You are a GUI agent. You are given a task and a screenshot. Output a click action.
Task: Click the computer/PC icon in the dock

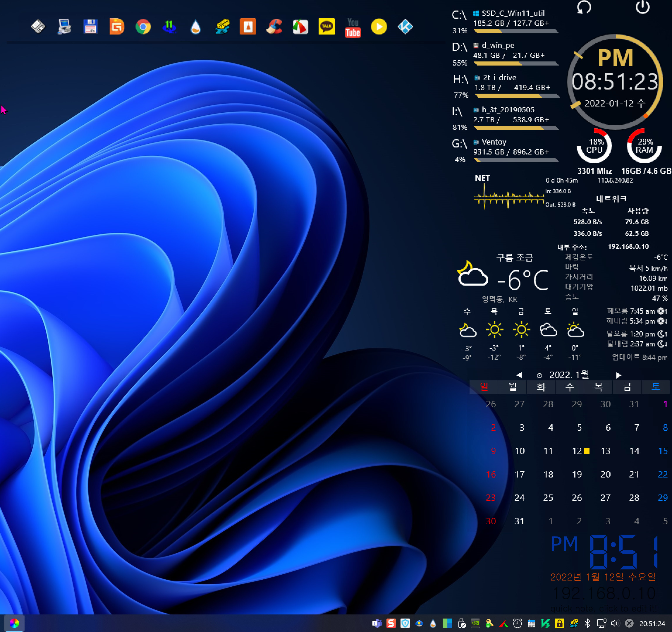click(64, 27)
